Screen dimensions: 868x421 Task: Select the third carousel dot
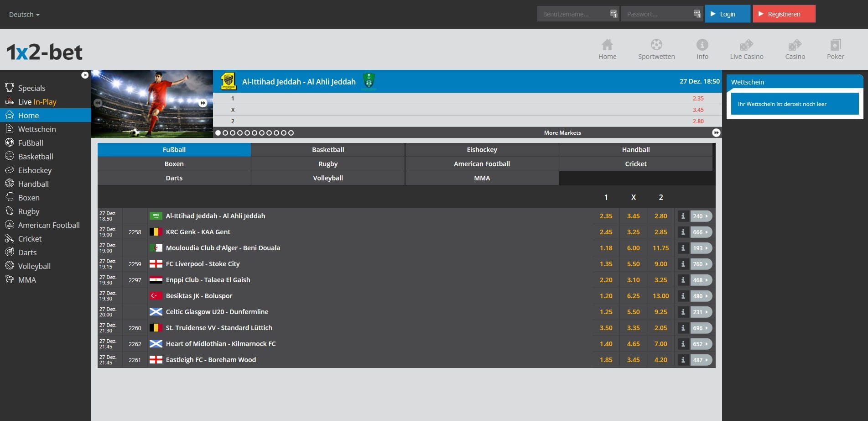coord(233,133)
